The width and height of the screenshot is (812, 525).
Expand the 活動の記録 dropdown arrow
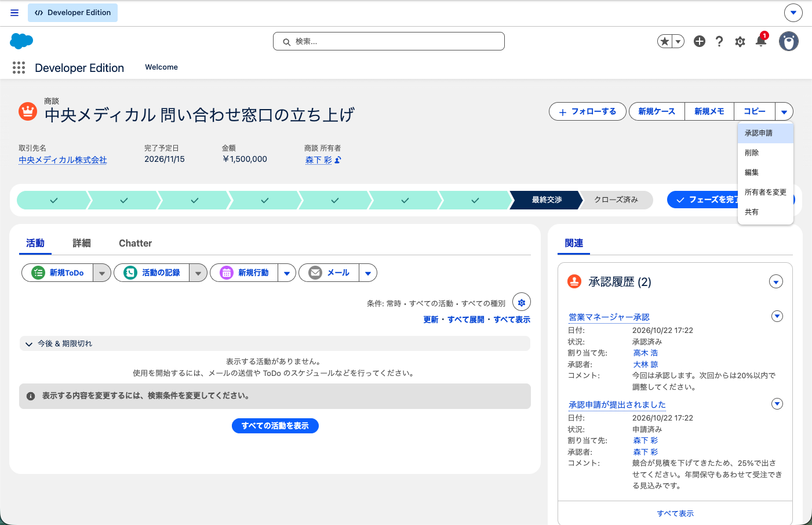[x=198, y=273]
